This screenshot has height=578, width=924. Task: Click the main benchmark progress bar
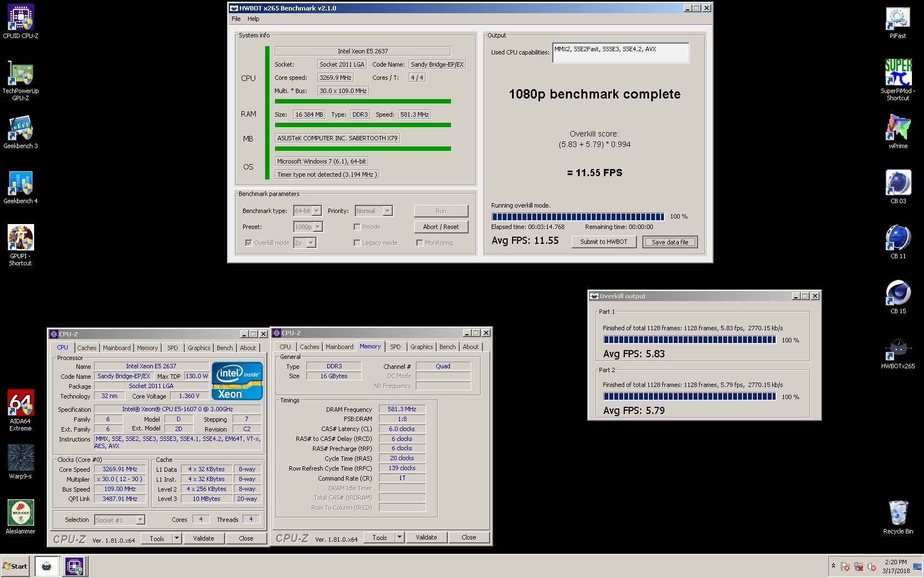coord(578,216)
